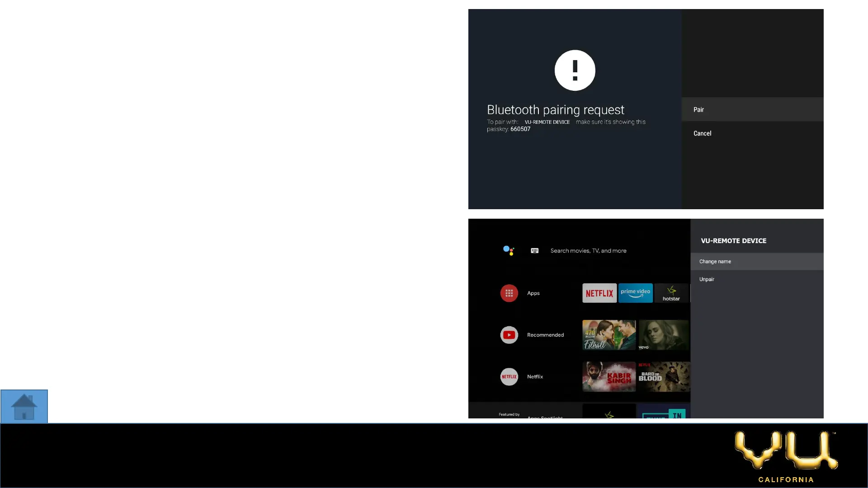Screen dimensions: 868x488
Task: Open the red Apps grid icon
Action: pos(509,293)
